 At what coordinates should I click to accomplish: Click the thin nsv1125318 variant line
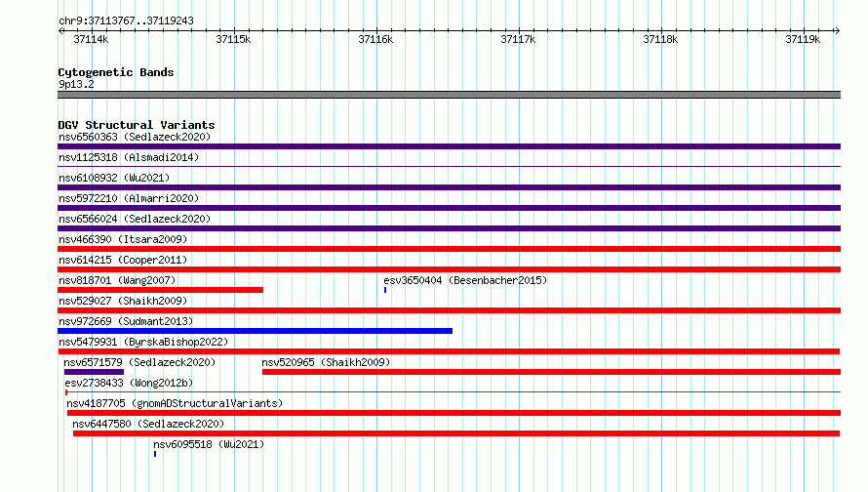click(x=449, y=167)
